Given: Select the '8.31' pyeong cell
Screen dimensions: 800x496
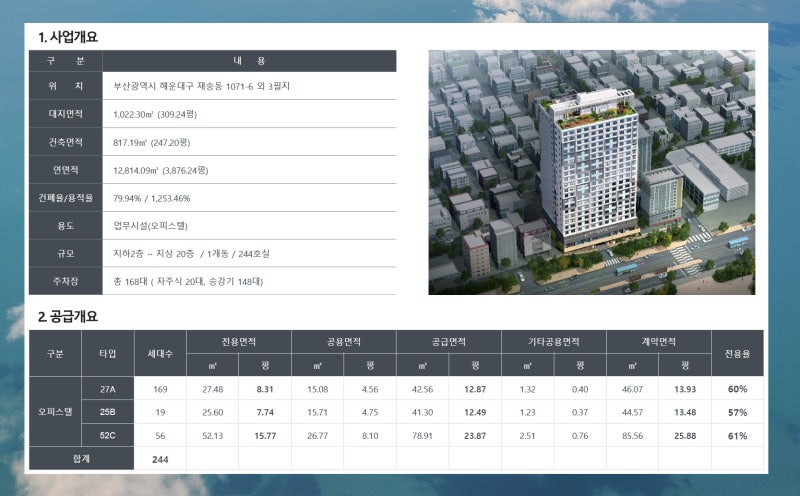Looking at the screenshot, I should 265,389.
